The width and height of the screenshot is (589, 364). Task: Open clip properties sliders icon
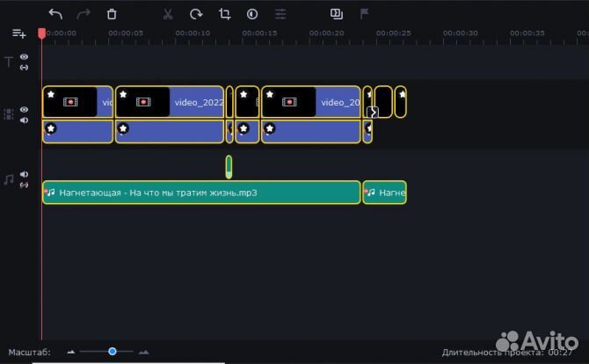pyautogui.click(x=280, y=14)
